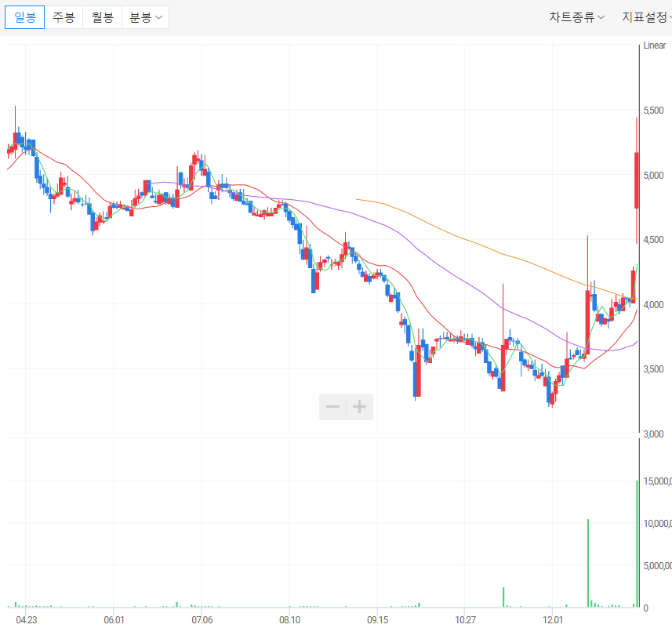Click the 07.06 date label
Viewport: 672px width, 628px height.
[x=202, y=620]
